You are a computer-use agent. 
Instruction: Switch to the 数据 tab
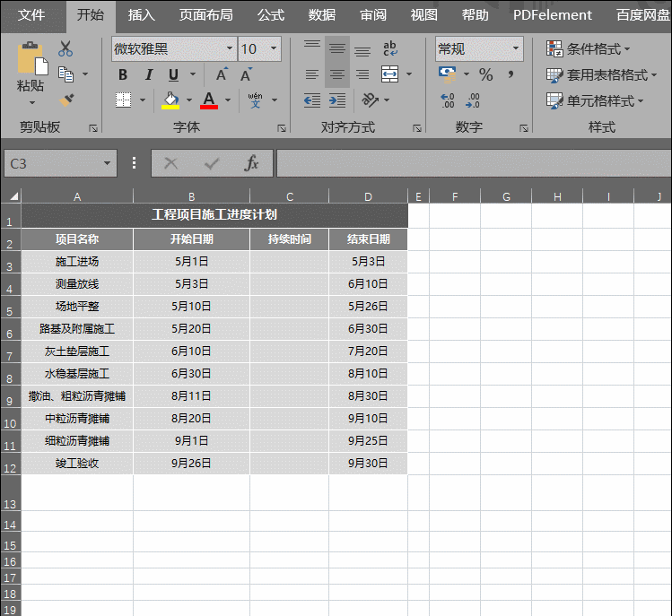click(x=322, y=15)
